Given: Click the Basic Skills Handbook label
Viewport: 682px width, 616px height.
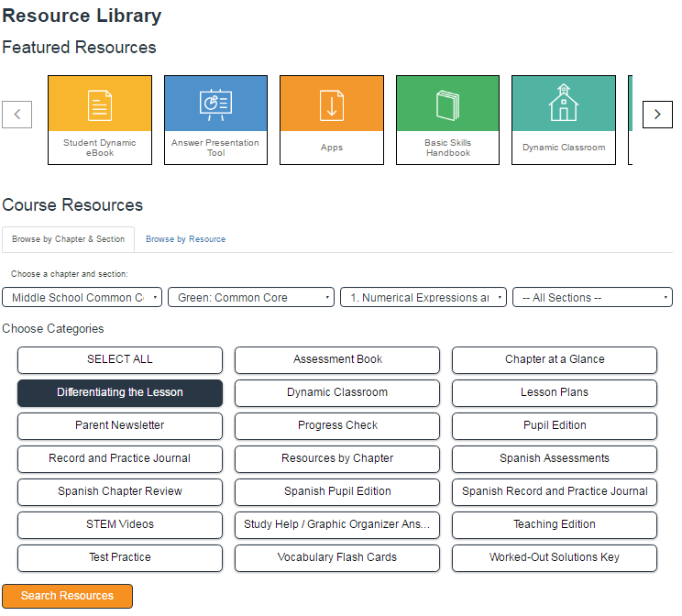Looking at the screenshot, I should (x=448, y=148).
